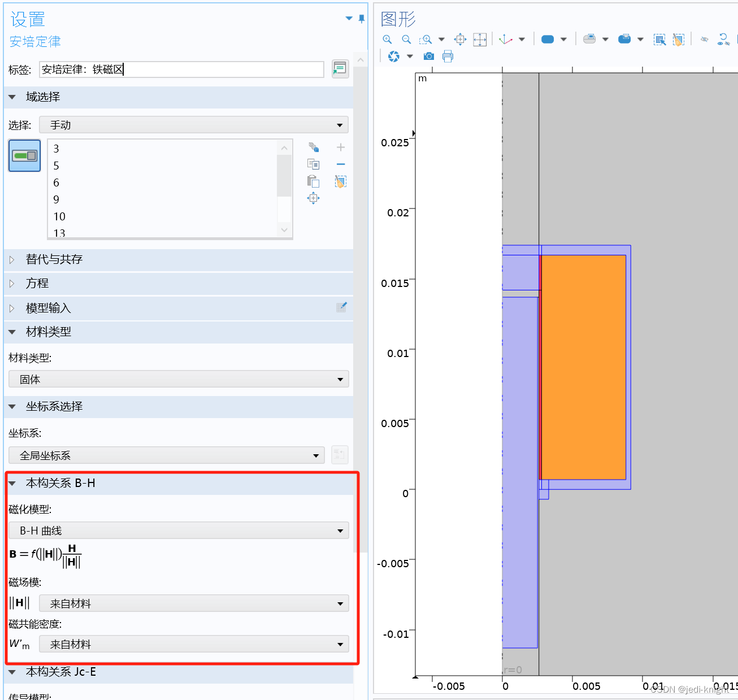Image resolution: width=738 pixels, height=700 pixels.
Task: Click the blue rounded rectangle rendering icon
Action: tap(548, 39)
